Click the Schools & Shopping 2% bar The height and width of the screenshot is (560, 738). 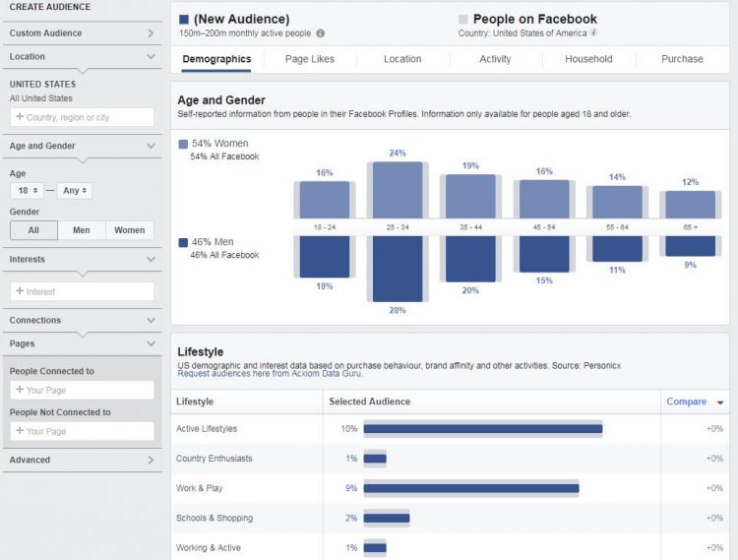[387, 518]
